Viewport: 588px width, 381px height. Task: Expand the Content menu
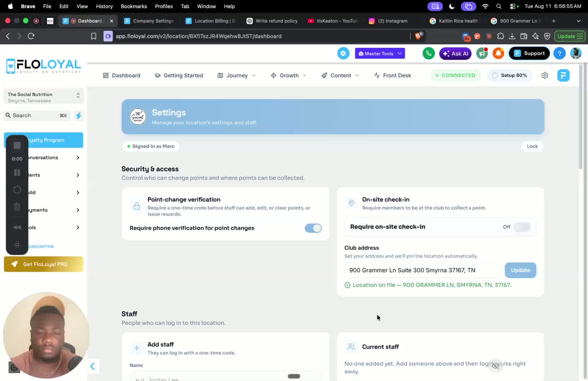point(340,75)
